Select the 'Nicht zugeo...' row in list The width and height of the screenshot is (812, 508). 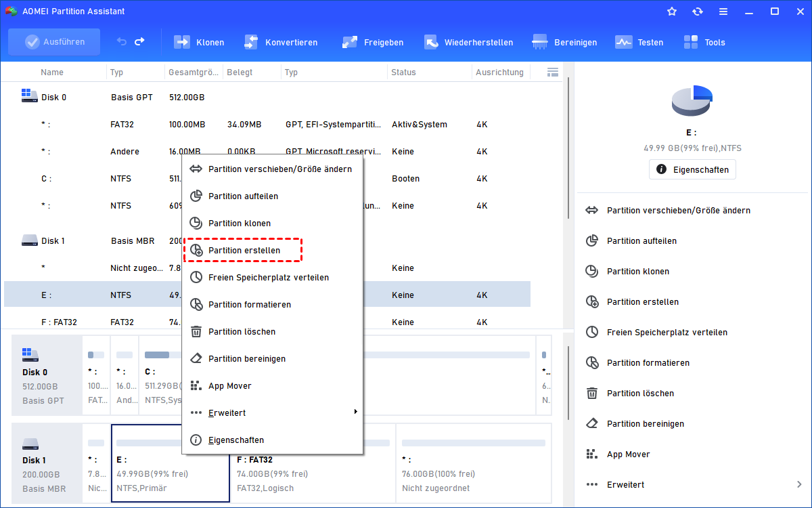(267, 268)
